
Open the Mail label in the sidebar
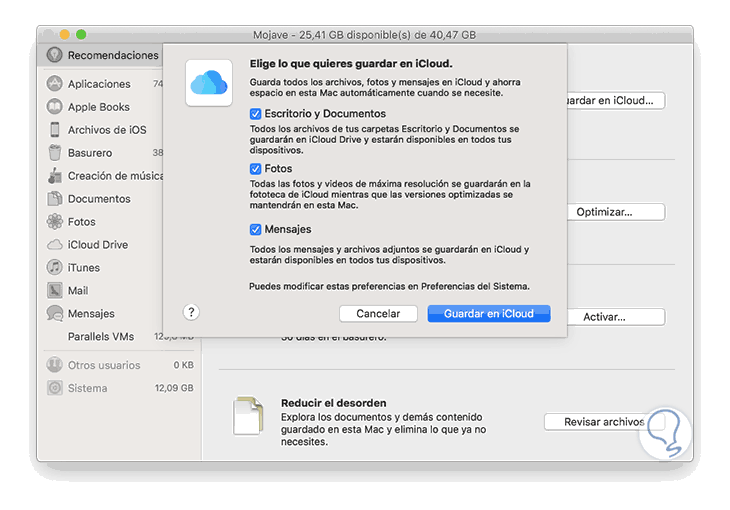pos(78,291)
